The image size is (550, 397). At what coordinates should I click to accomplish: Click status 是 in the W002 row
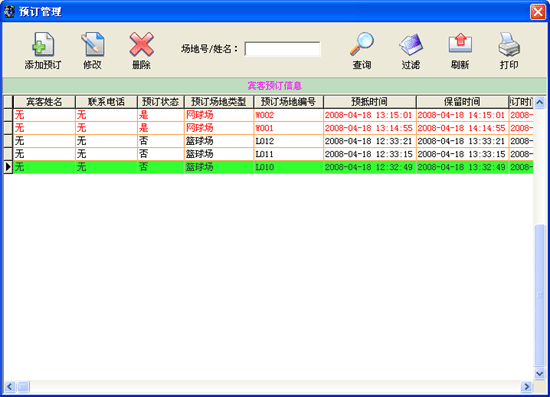[160, 115]
